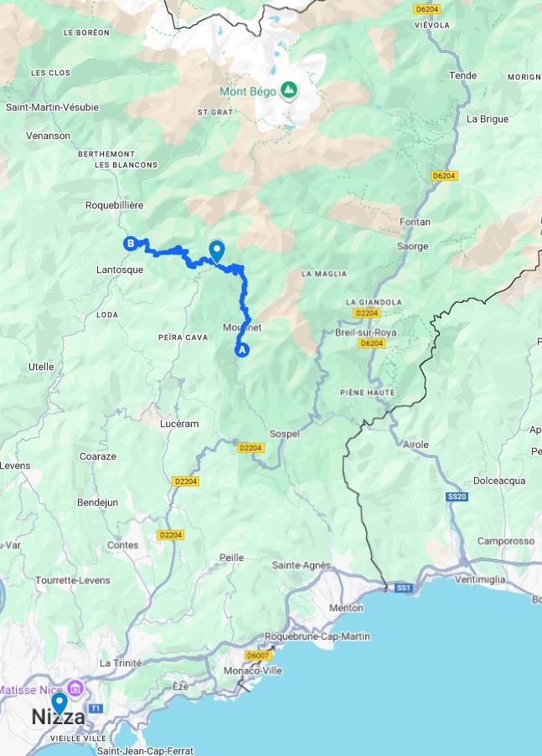The width and height of the screenshot is (542, 756).
Task: Select the Monaco-Ville label
Action: (x=253, y=670)
